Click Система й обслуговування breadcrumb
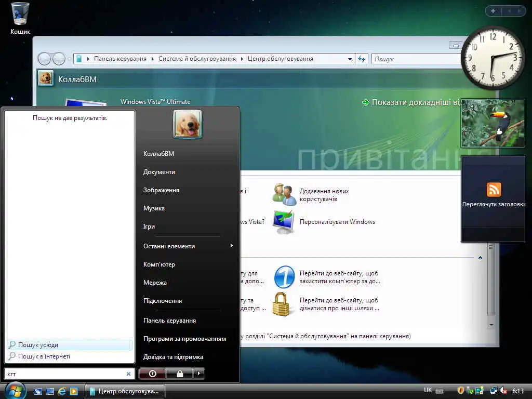532x399 pixels. pyautogui.click(x=197, y=59)
